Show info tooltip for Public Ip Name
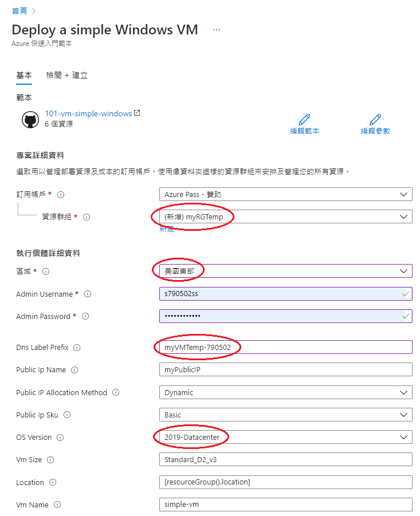Image resolution: width=420 pixels, height=516 pixels. click(x=74, y=370)
